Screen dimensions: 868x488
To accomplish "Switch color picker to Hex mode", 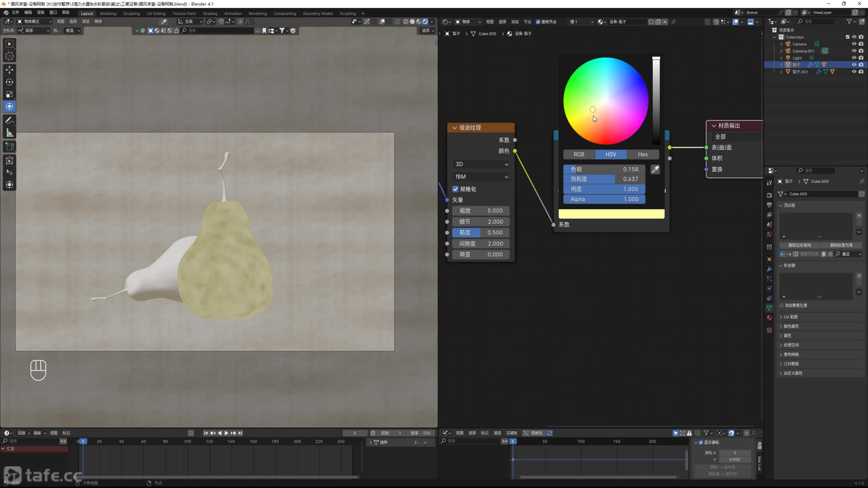I will click(x=643, y=155).
